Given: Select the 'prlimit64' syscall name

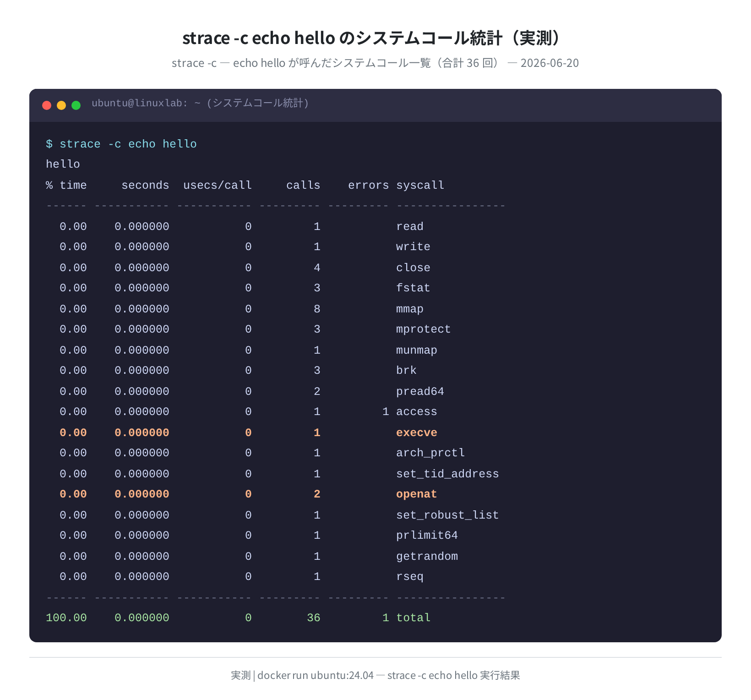Looking at the screenshot, I should point(427,535).
